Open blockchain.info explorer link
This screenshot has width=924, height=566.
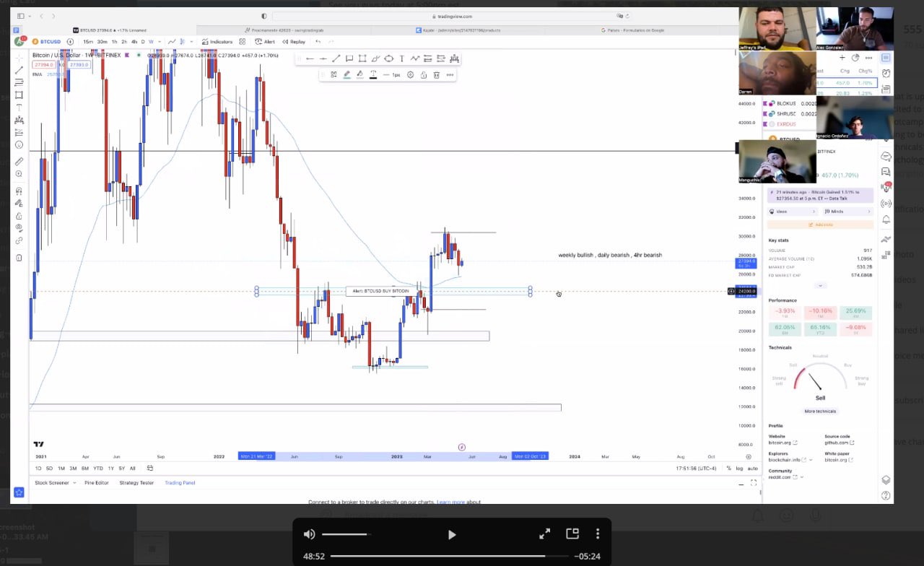(x=786, y=460)
